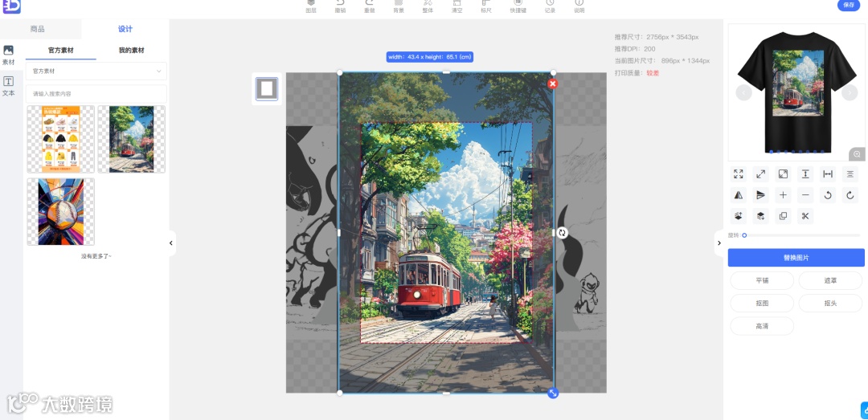Select the red tram street material thumbnail
Image resolution: width=868 pixels, height=420 pixels.
132,140
